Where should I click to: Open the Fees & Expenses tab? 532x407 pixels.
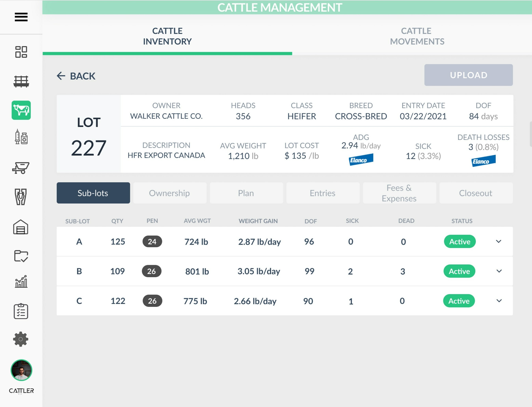[399, 193]
